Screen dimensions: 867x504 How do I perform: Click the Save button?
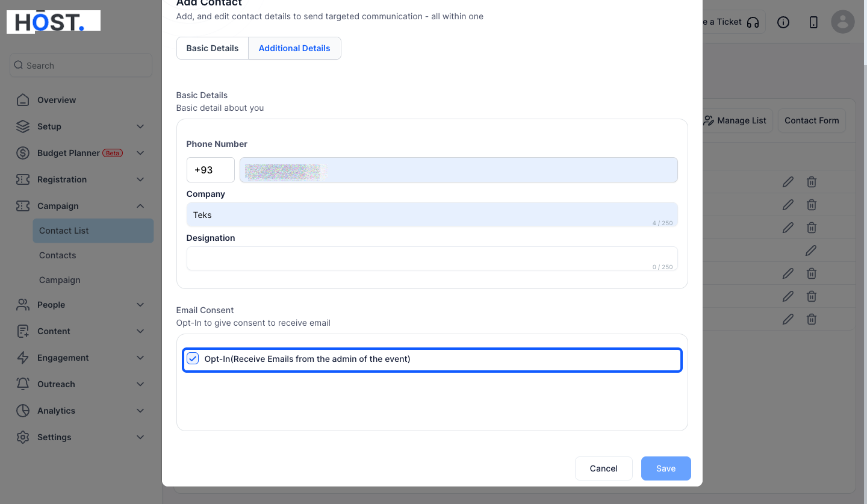point(666,468)
